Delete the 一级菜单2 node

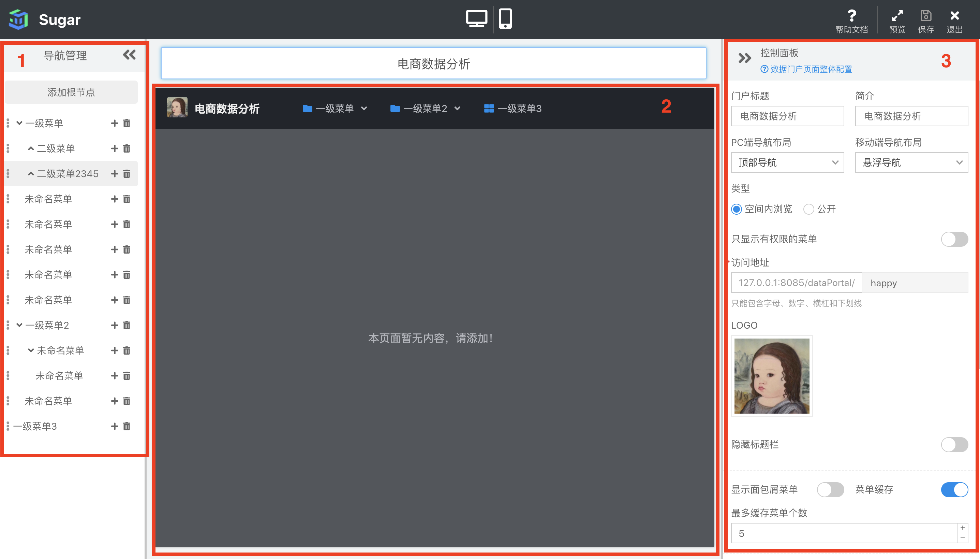127,325
